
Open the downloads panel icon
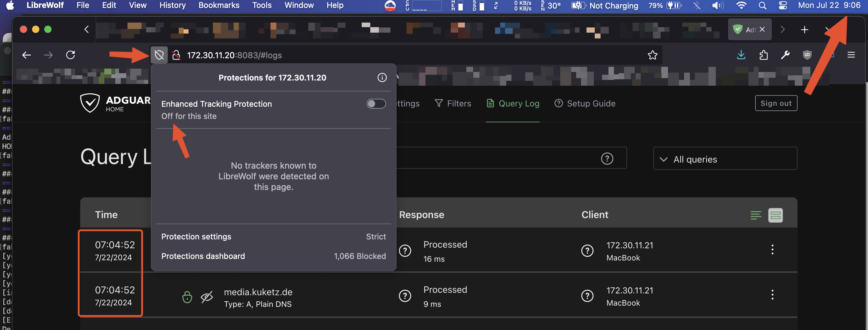741,55
